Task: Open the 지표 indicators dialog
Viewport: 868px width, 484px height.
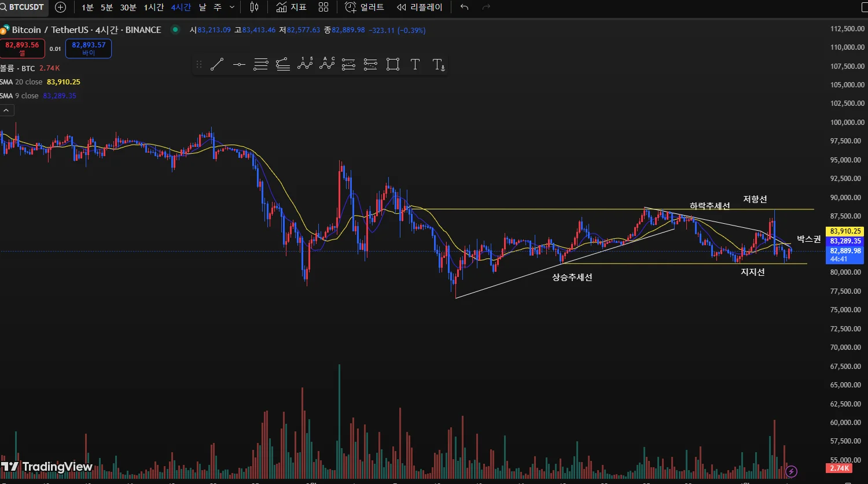Action: coord(291,8)
